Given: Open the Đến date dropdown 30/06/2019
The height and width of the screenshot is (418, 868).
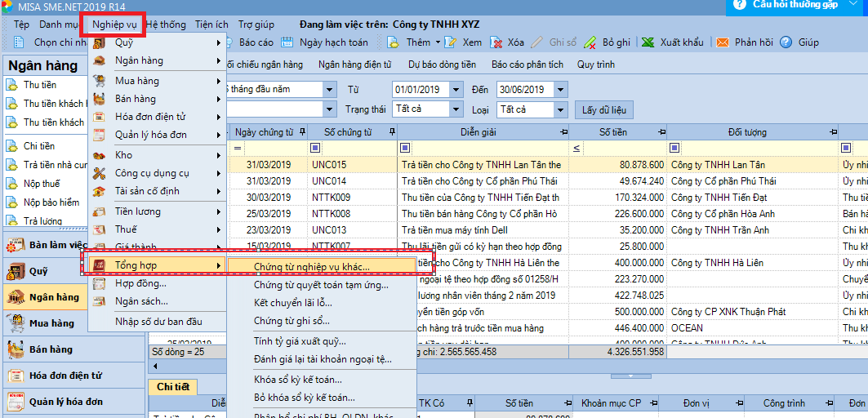Looking at the screenshot, I should 561,89.
